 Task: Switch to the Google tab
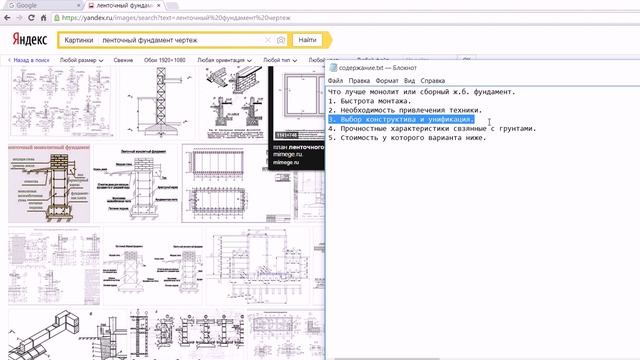coord(43,6)
